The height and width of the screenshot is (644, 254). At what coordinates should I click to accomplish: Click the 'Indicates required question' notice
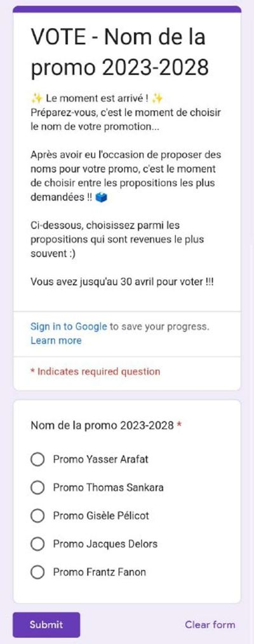(x=95, y=372)
